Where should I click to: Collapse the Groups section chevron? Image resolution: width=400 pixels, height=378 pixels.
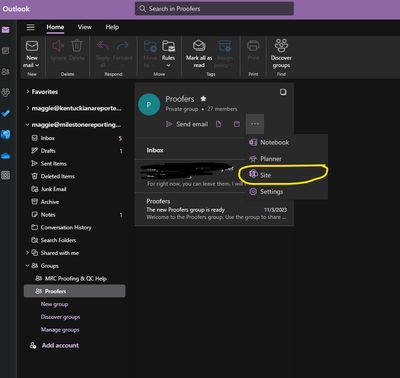click(x=27, y=266)
